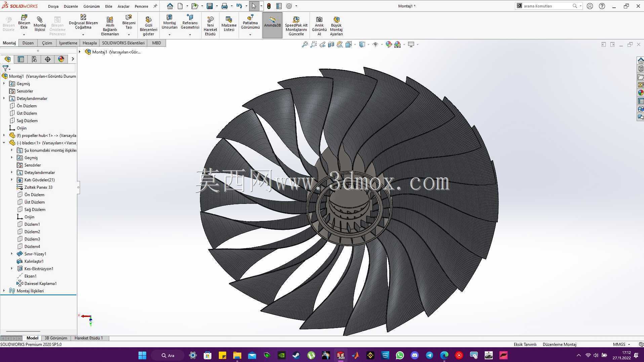Open the Hareket Etüdü 1 tab

coord(89,338)
